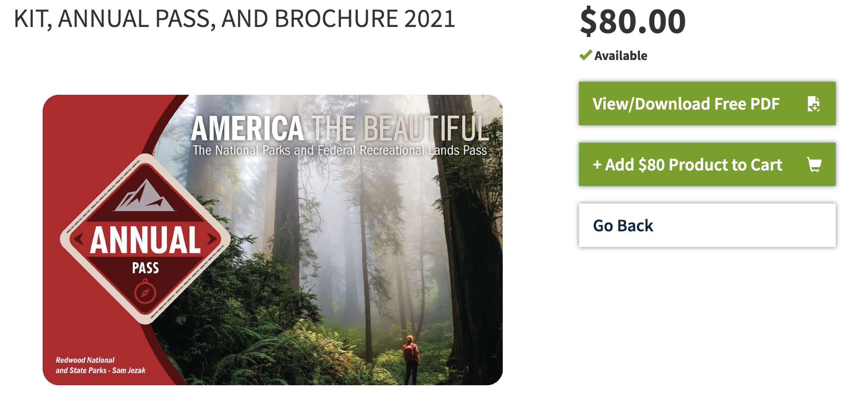Click the green Available checkmark icon
The height and width of the screenshot is (407, 868).
pyautogui.click(x=585, y=55)
